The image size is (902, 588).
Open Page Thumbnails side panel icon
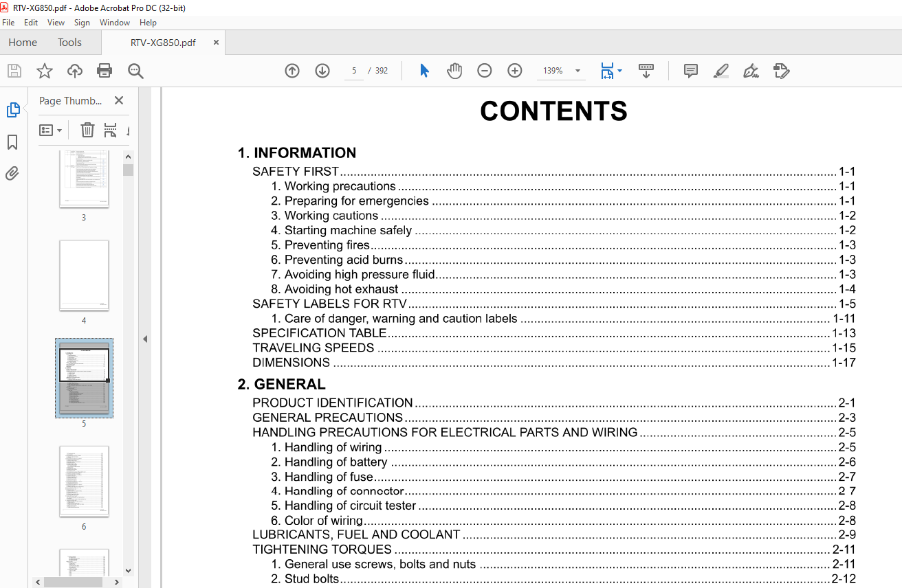[13, 110]
